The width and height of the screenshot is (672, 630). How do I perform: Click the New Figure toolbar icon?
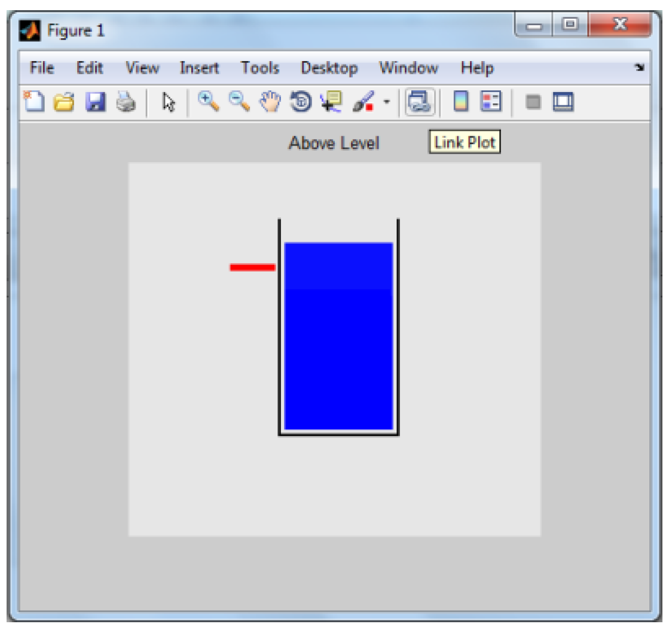coord(34,102)
